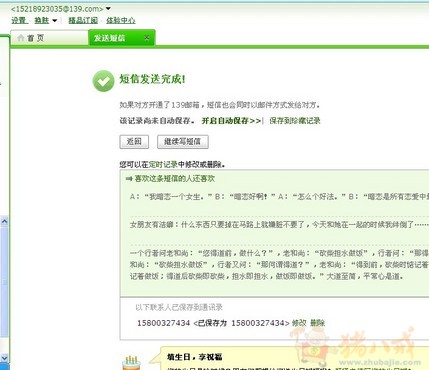Click the 猜生日,享祝福 heading
Screen dimensions: 429x370
click(195, 357)
